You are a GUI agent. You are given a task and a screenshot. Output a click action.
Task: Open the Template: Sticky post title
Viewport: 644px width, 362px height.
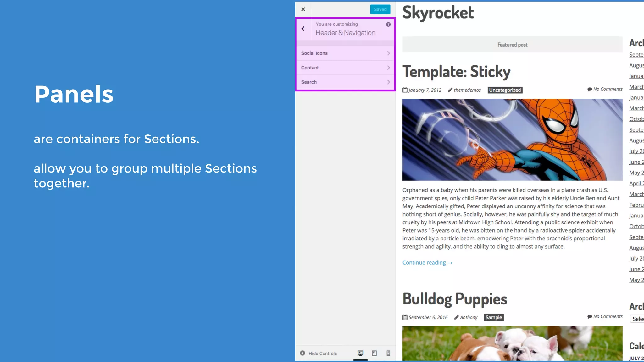[456, 72]
